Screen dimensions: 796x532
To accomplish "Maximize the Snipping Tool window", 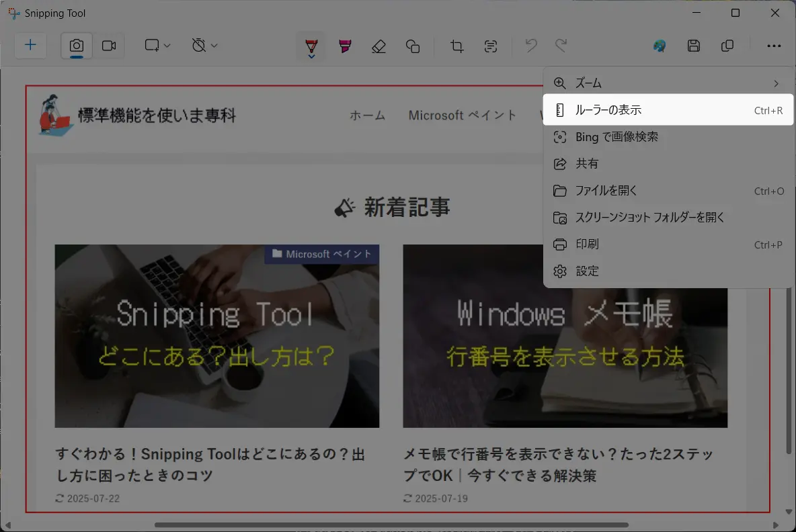I will coord(735,13).
